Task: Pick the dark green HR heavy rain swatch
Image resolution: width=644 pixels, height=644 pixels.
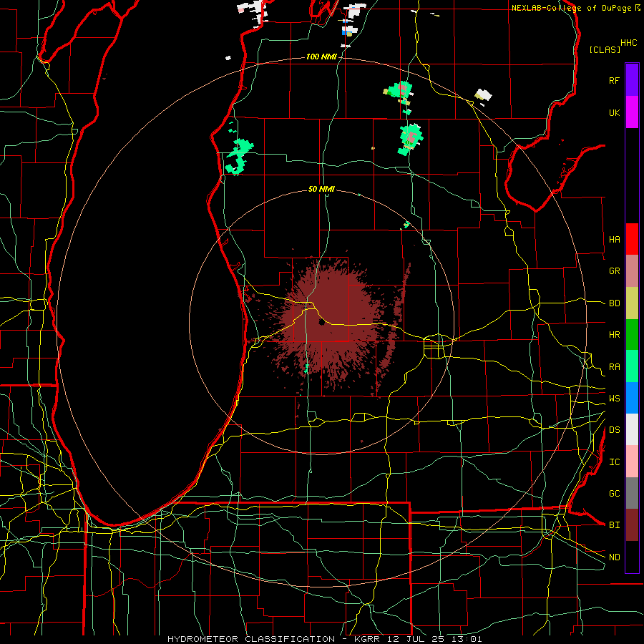Action: (632, 335)
